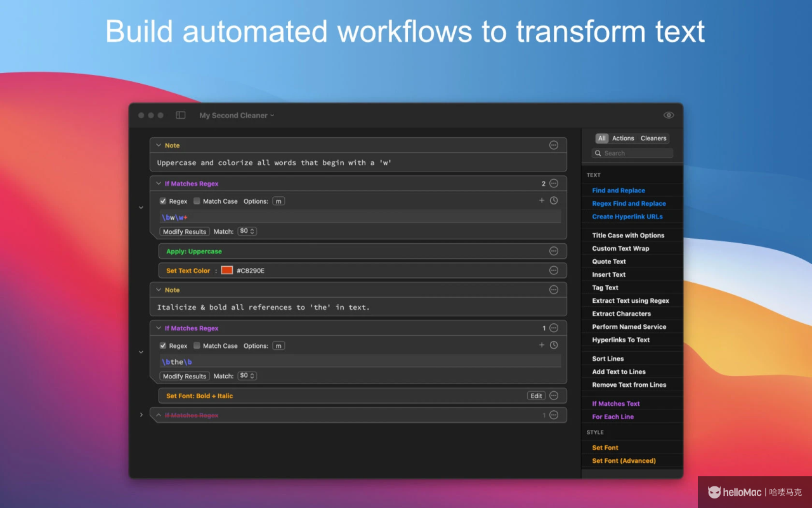The width and height of the screenshot is (812, 508).
Task: Expand the disabled If Matches Regex header chevron
Action: click(x=159, y=415)
